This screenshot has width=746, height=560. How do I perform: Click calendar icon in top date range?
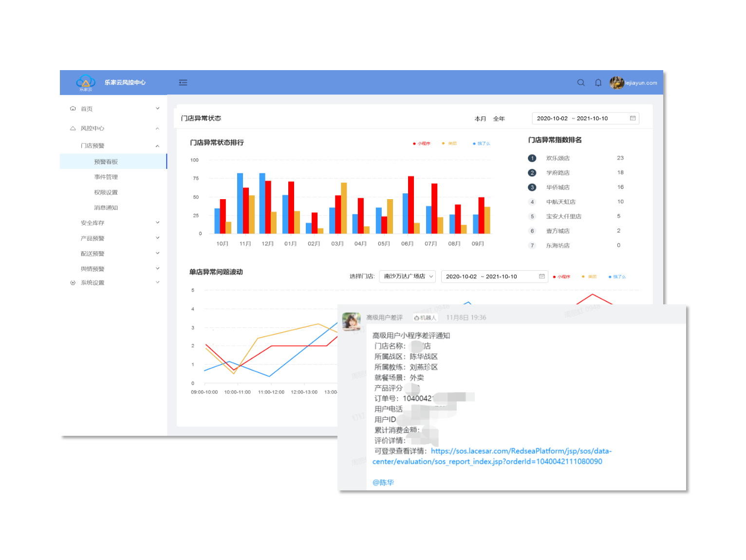tap(633, 118)
